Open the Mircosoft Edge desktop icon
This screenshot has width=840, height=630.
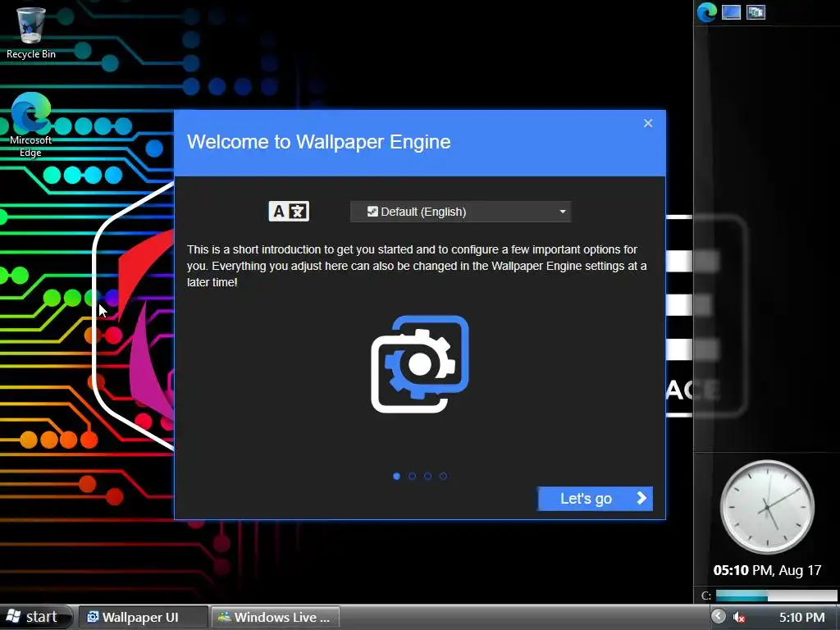coord(30,125)
